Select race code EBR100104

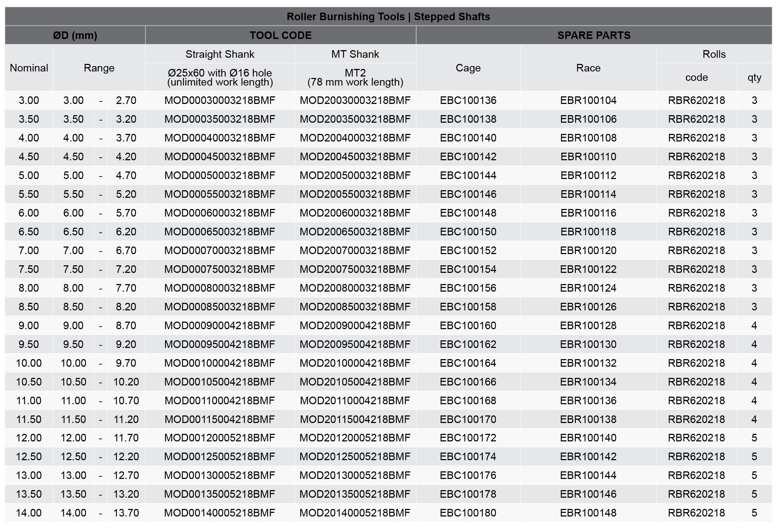588,100
